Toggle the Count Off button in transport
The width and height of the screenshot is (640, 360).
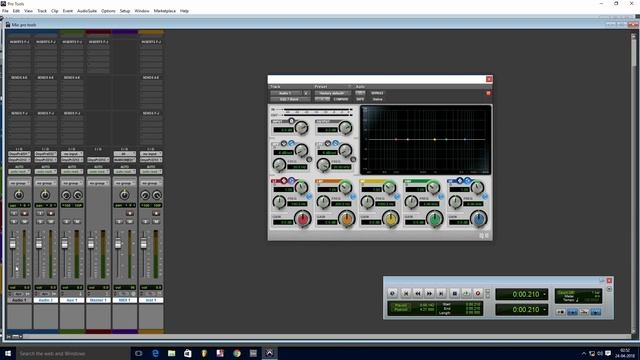[566, 293]
